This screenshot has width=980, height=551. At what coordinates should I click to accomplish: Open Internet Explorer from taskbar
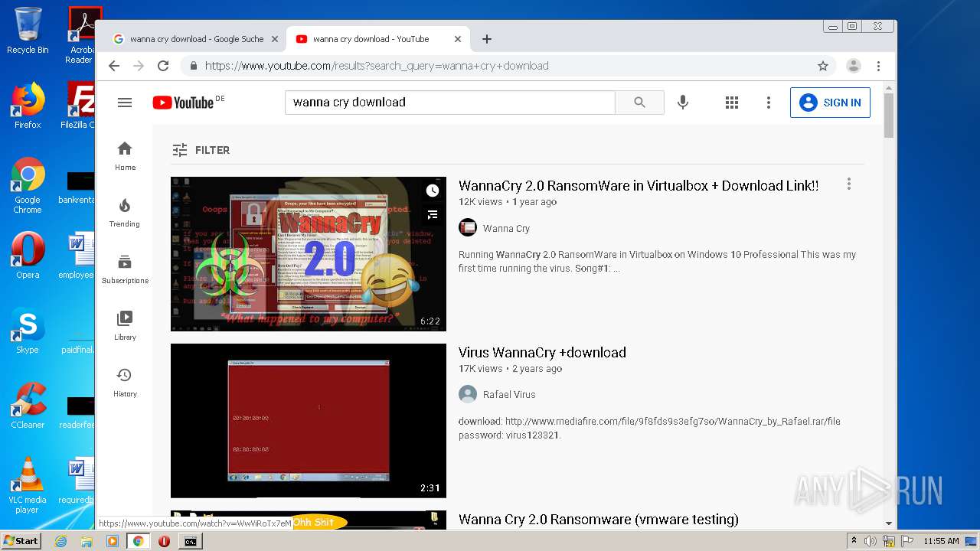click(60, 541)
